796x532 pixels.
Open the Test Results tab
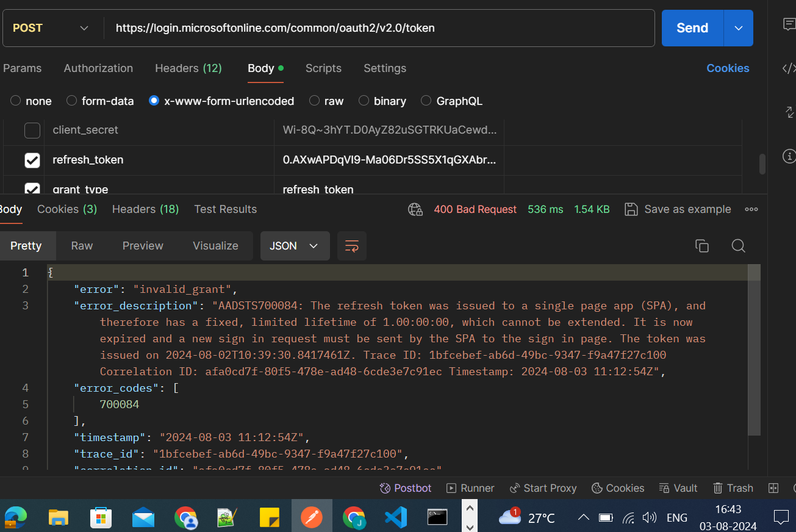pos(226,209)
